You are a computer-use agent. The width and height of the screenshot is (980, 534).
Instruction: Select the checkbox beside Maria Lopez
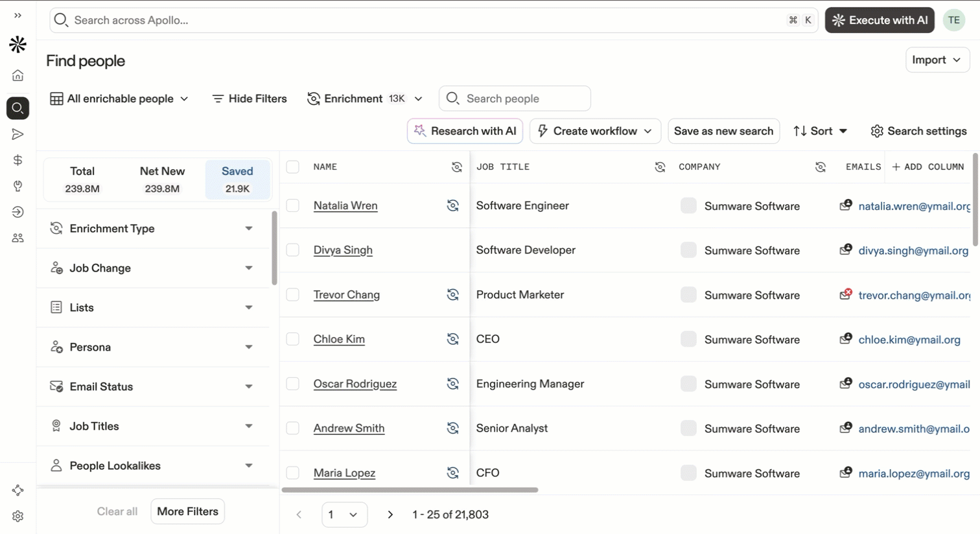292,473
